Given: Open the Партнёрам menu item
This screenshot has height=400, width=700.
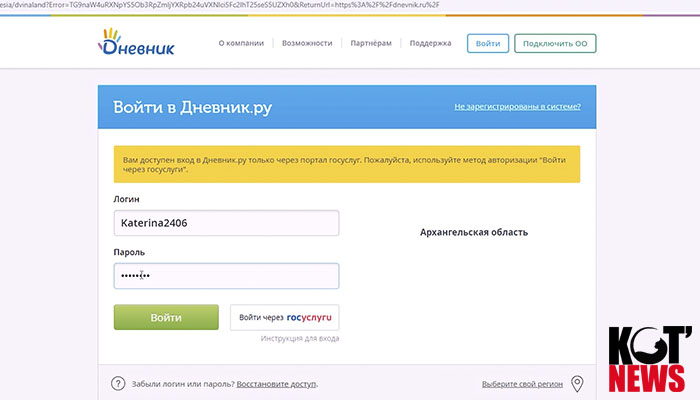Looking at the screenshot, I should tap(371, 43).
